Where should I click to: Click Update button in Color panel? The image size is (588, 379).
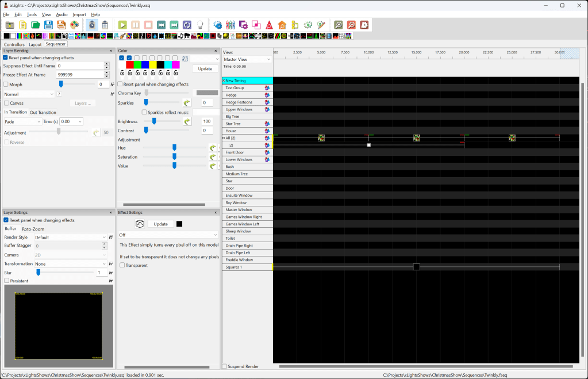coord(205,68)
